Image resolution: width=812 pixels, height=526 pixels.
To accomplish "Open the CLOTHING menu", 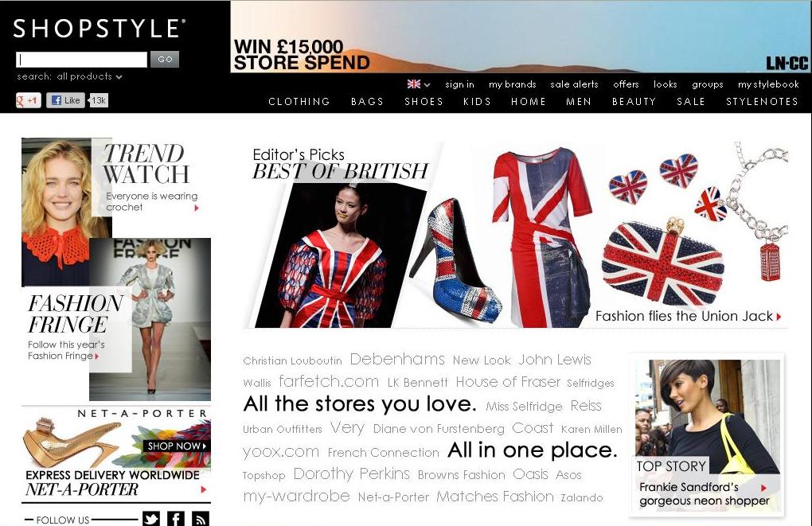I will [x=299, y=102].
